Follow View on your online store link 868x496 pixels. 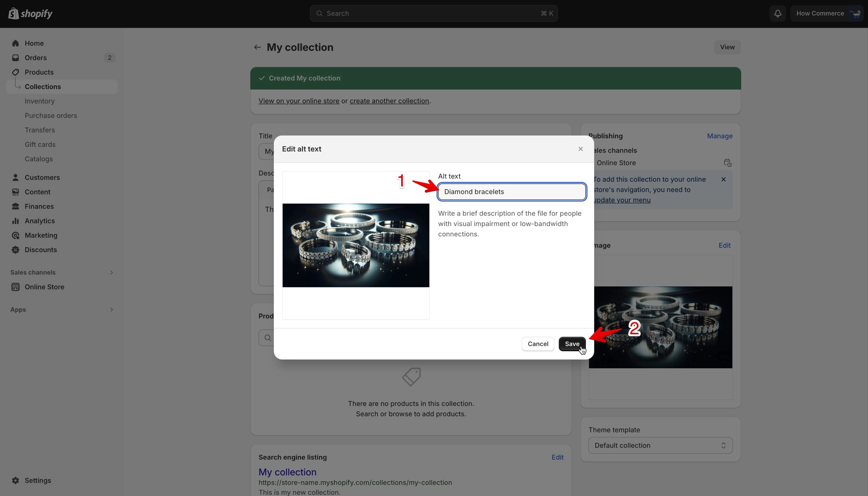(x=299, y=101)
